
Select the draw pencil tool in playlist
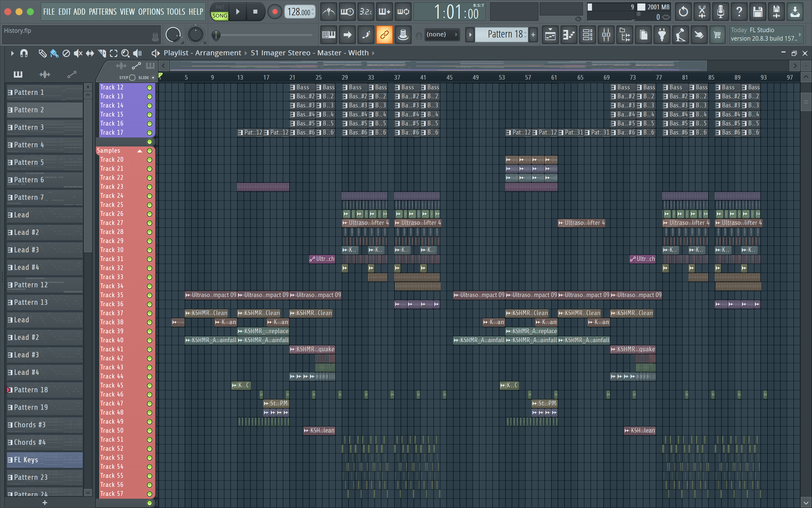click(x=42, y=53)
